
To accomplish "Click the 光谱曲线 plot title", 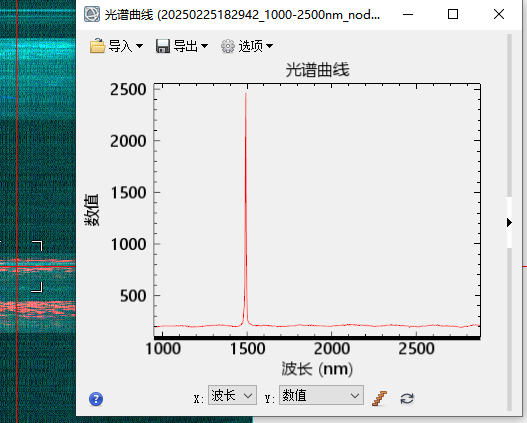I will 317,70.
